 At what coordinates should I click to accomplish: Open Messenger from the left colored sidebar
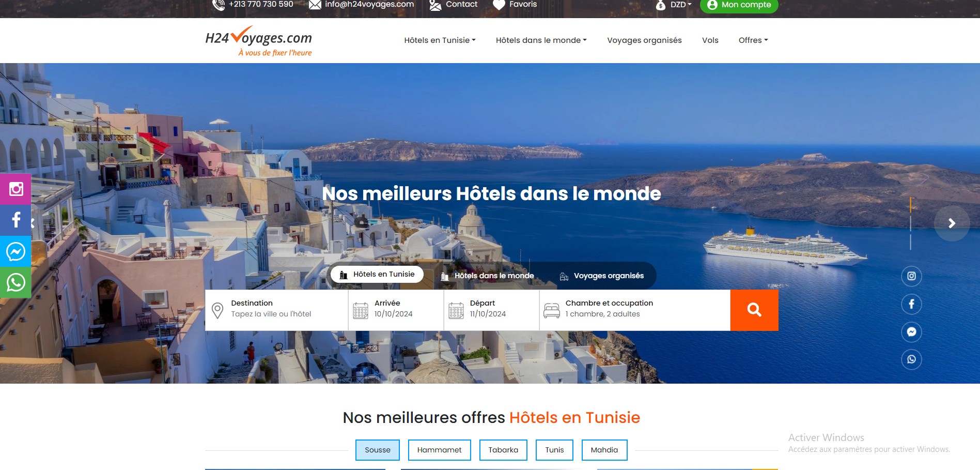(15, 251)
